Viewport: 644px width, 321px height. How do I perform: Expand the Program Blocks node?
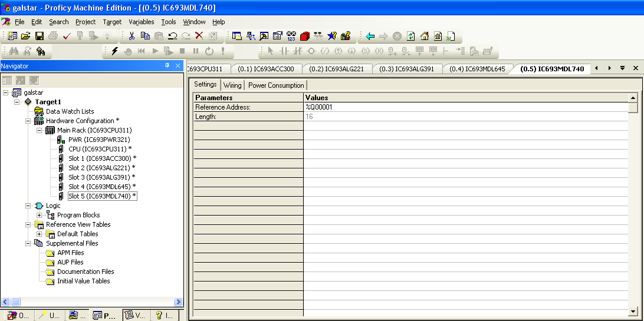(x=39, y=215)
